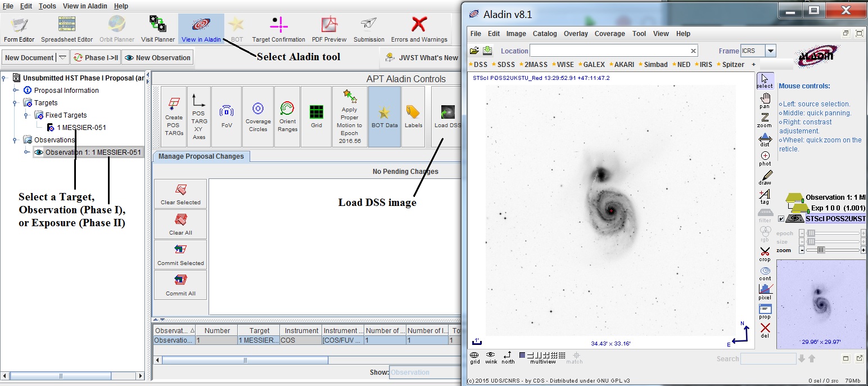Open the Overlay menu in Aladin
The width and height of the screenshot is (868, 386).
click(x=576, y=34)
